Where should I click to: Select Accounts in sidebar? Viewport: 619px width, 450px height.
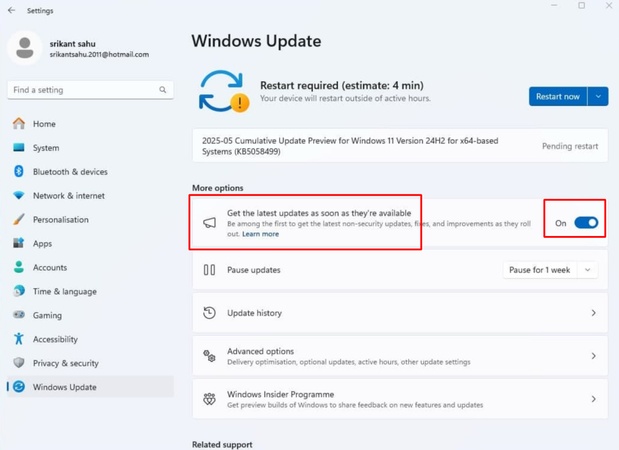coord(90,267)
